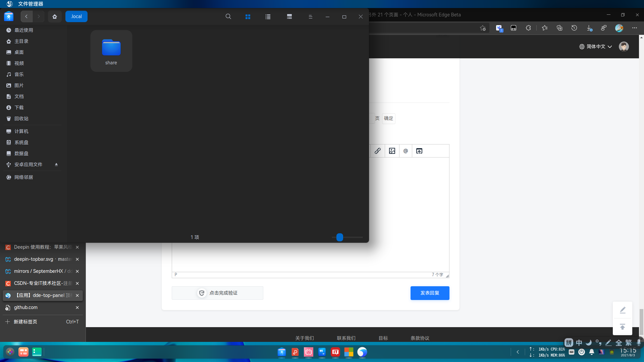
Task: Click the back navigation arrow
Action: 26,16
